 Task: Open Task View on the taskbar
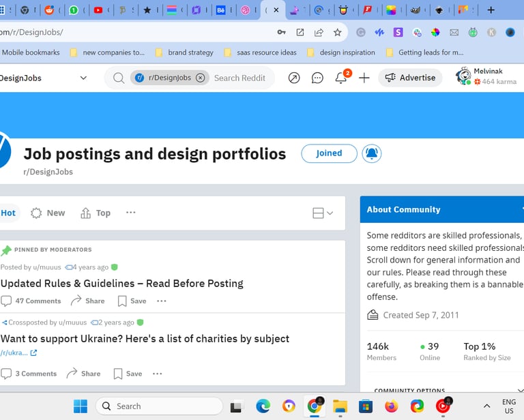pyautogui.click(x=236, y=406)
